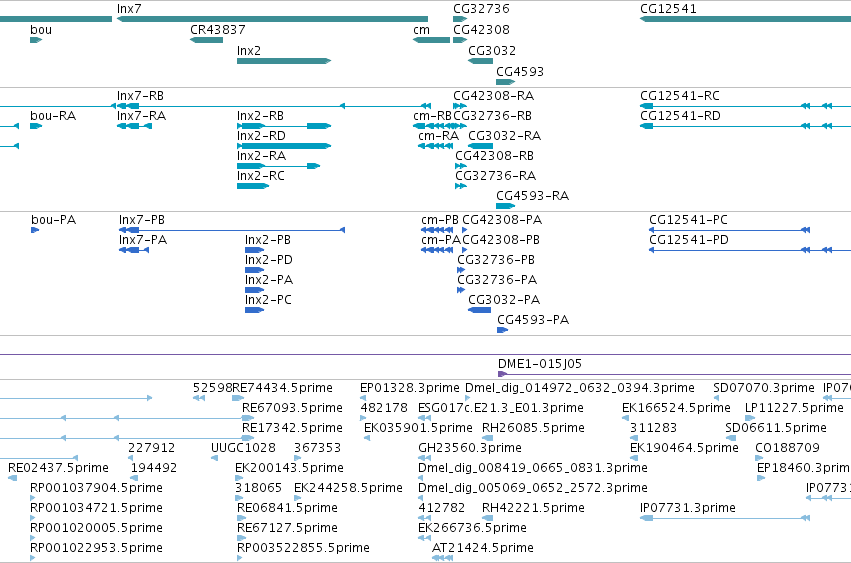The width and height of the screenshot is (851, 563).
Task: Click cDNA LP11227.5prime
Action: (x=794, y=408)
